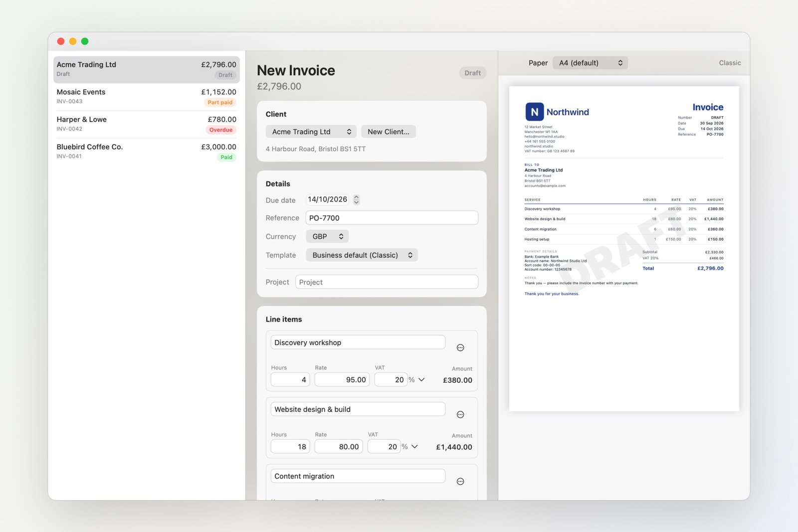Open the Acme Trading Ltd client dropdown
The width and height of the screenshot is (798, 532).
tap(311, 132)
